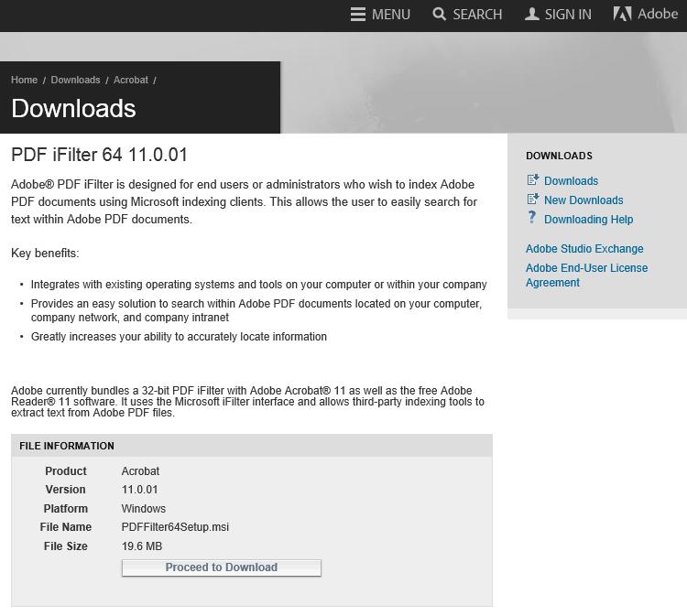The height and width of the screenshot is (616, 687).
Task: Click bullet 'Integrates with existing operating systems'
Action: pos(258,285)
